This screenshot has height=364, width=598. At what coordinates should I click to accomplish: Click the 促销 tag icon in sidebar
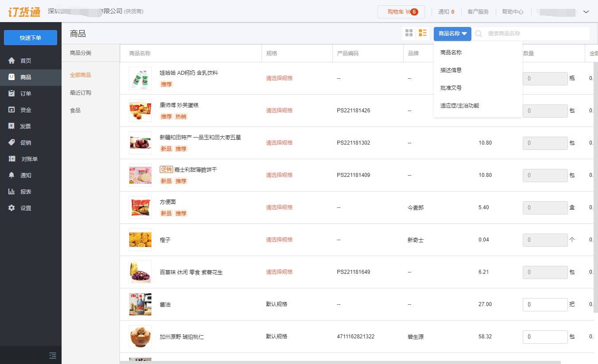pyautogui.click(x=12, y=142)
